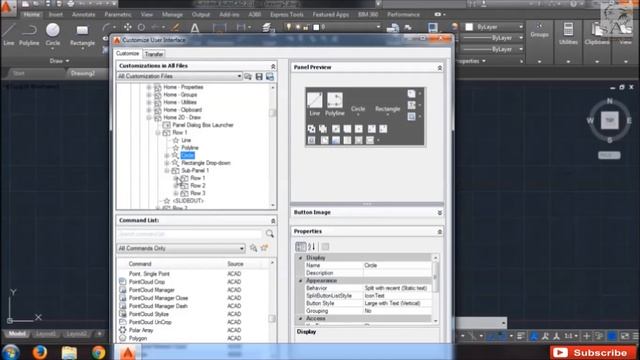Click the Source column header
Viewport: 640px width, 360px height.
235,264
